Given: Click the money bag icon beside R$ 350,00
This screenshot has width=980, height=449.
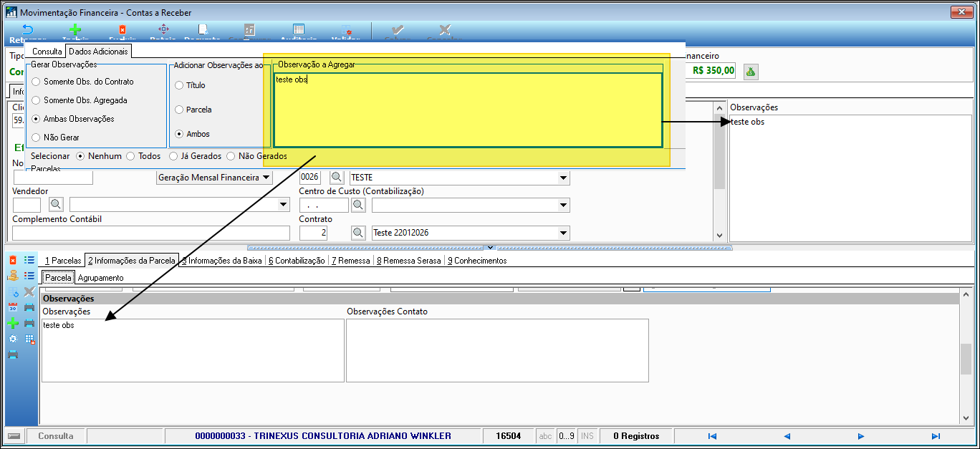Looking at the screenshot, I should pos(750,71).
